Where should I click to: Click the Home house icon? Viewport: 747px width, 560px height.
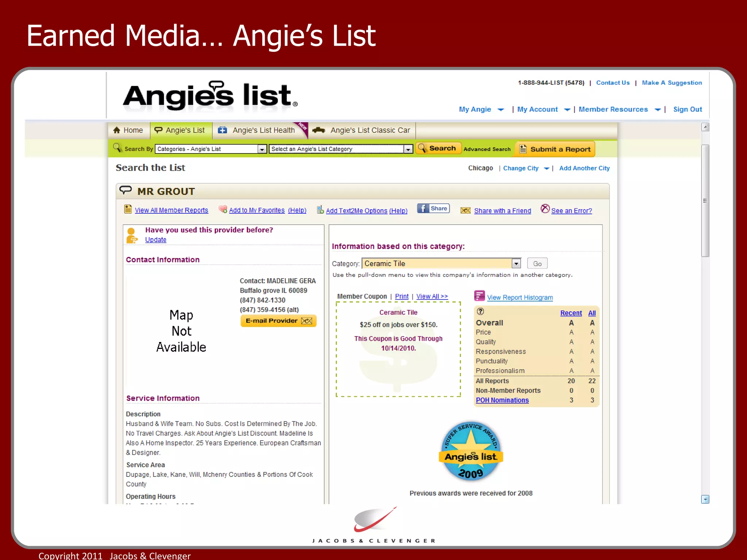[x=117, y=130]
